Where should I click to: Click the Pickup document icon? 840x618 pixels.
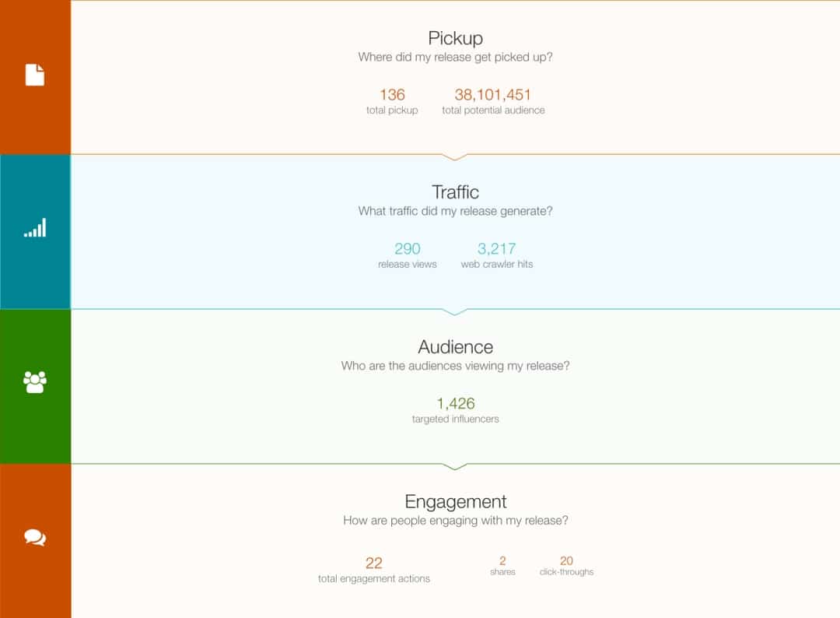[x=35, y=75]
